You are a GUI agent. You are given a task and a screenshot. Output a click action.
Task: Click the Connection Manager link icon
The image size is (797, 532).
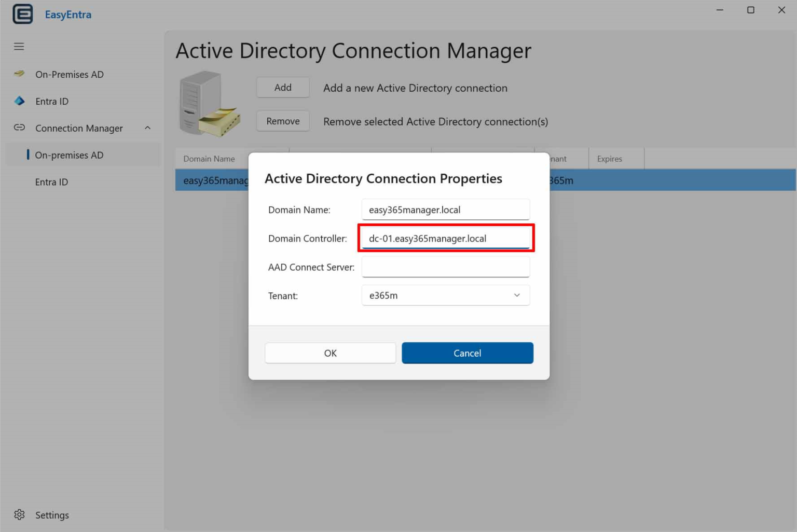[x=19, y=128]
